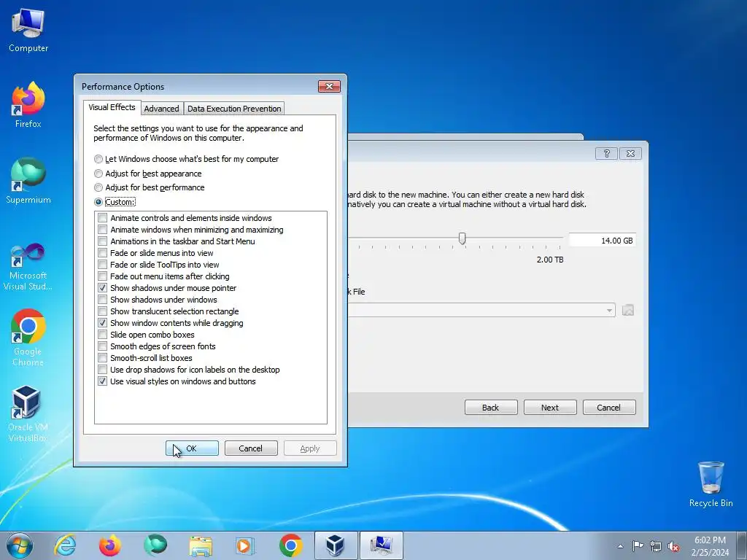Close the Performance Options dialog
Viewport: 747px width, 560px height.
coord(329,86)
